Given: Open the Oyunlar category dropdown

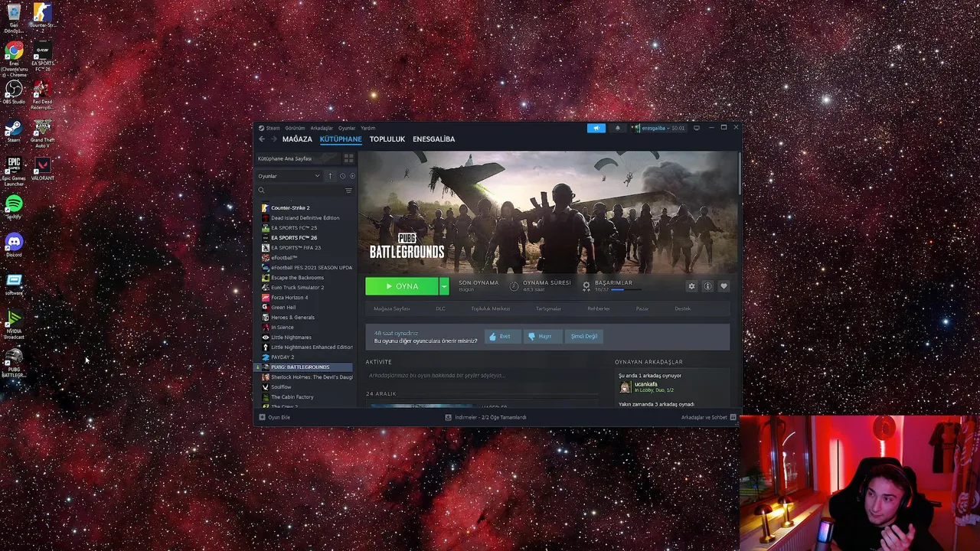Looking at the screenshot, I should (289, 176).
